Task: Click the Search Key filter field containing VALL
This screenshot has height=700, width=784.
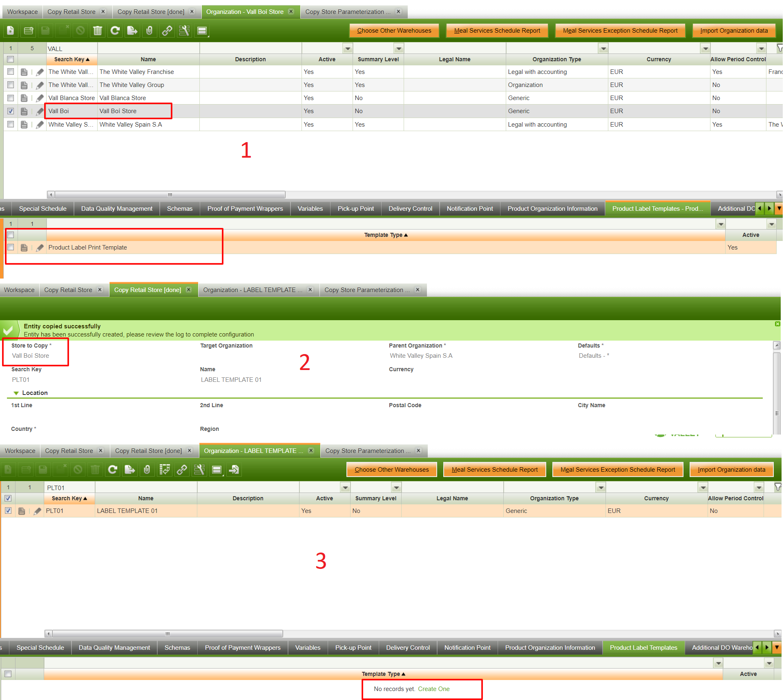Action: click(x=71, y=49)
